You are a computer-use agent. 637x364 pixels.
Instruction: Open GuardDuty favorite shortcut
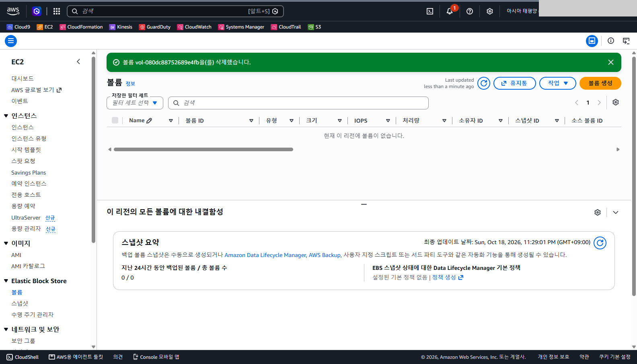[155, 27]
